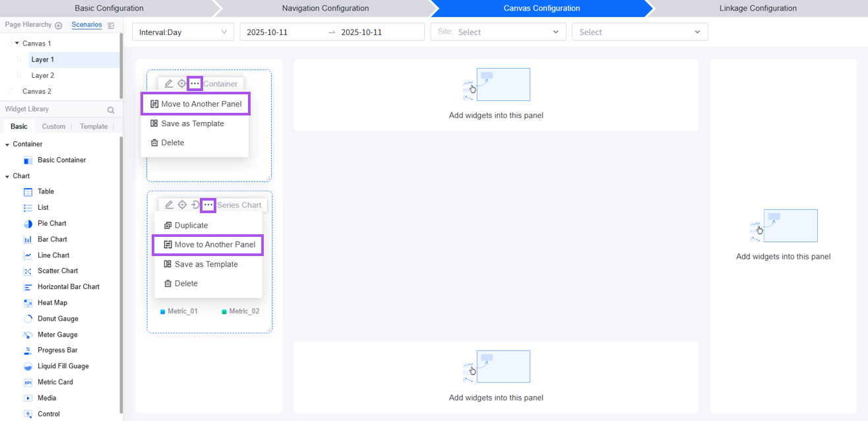Toggle the Metric_01 legend item
This screenshot has height=421, width=868.
(x=179, y=311)
